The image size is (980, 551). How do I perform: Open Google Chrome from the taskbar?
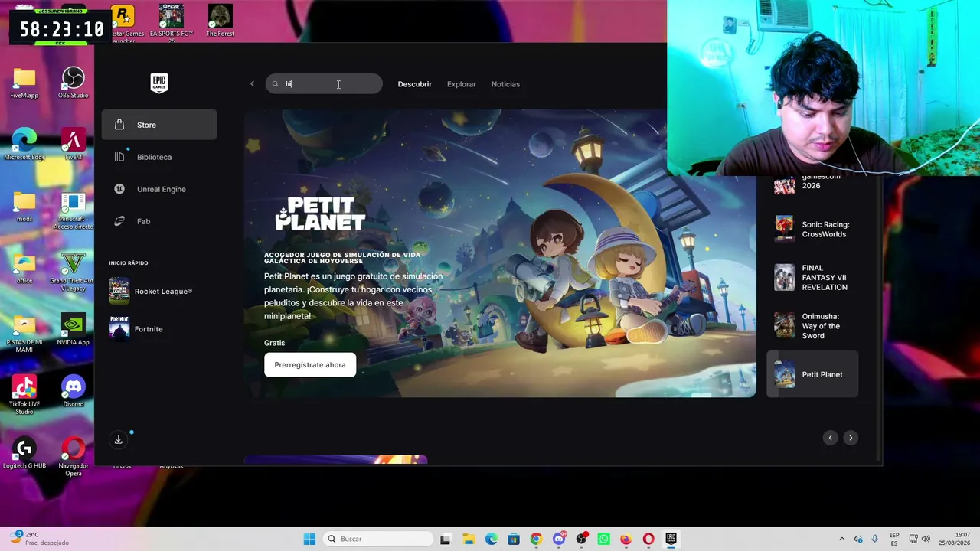[x=536, y=539]
